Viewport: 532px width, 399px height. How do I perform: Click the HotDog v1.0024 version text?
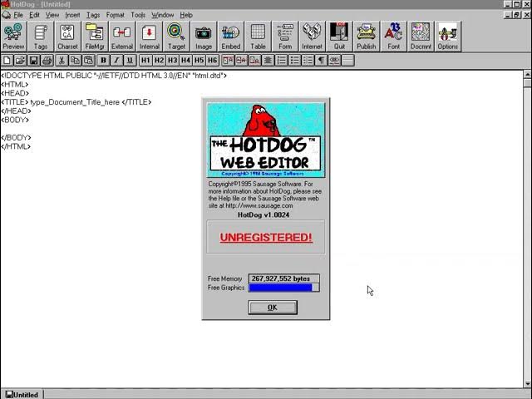264,214
